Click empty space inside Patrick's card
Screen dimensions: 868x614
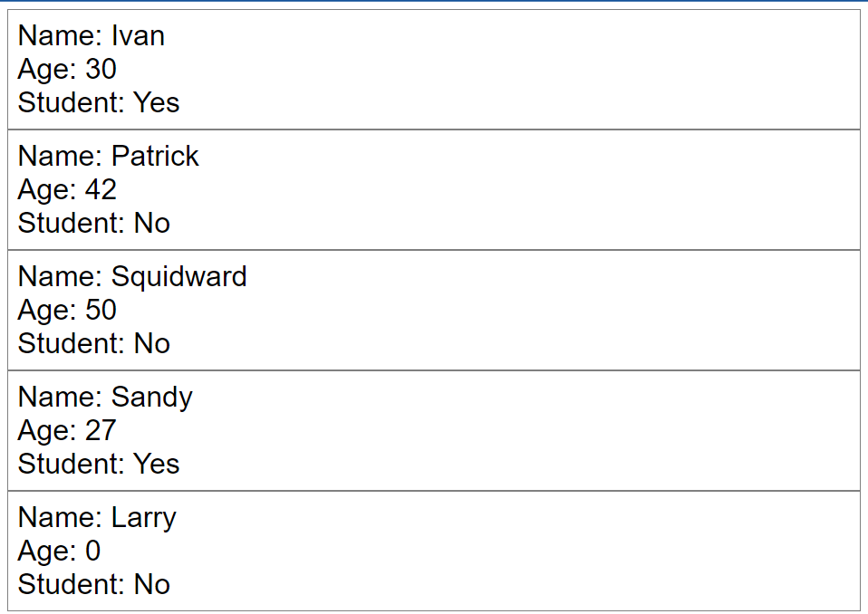pyautogui.click(x=544, y=190)
